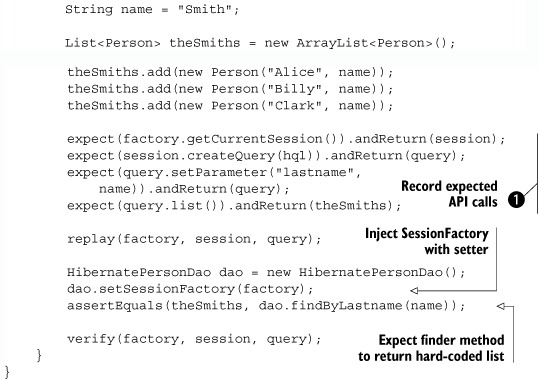Click the arrowhead next to assertEquals line
The height and width of the screenshot is (380, 539).
coord(501,305)
